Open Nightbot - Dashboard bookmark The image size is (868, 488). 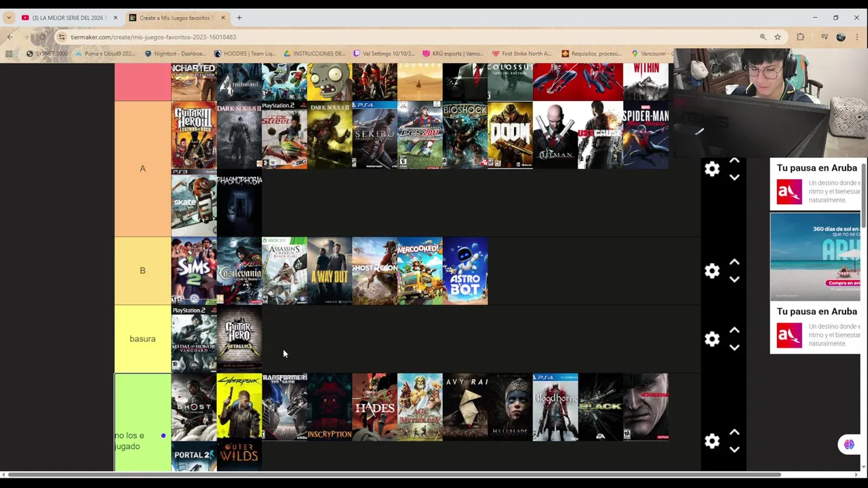pyautogui.click(x=175, y=54)
